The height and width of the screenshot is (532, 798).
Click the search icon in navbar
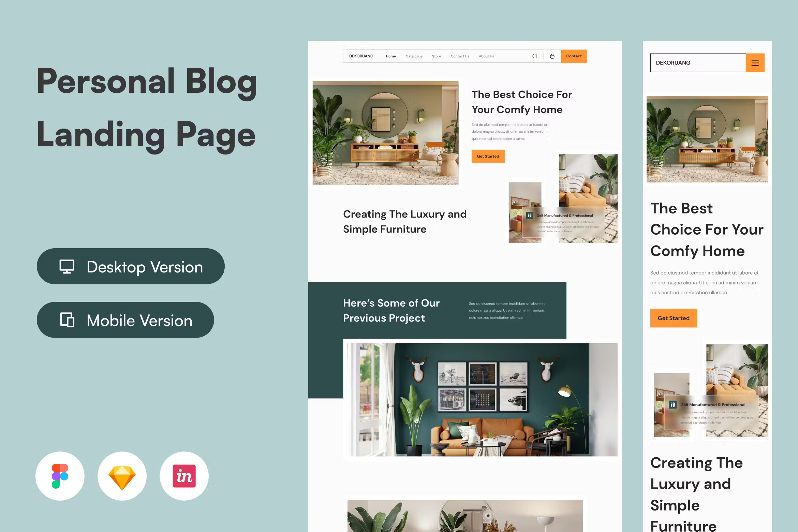coord(534,56)
